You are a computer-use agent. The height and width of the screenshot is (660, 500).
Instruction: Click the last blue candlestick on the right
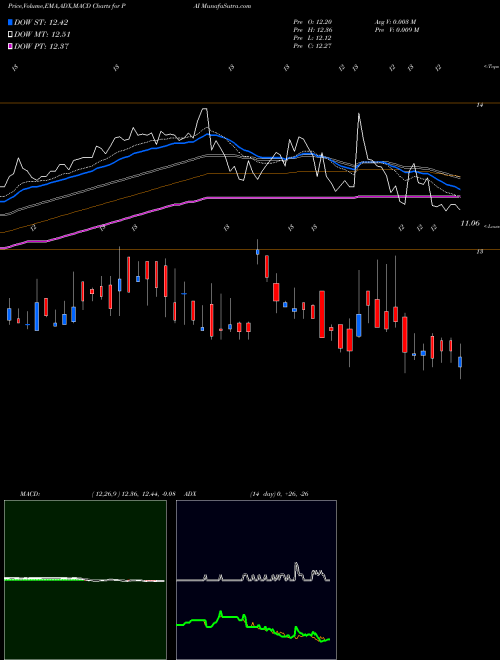pyautogui.click(x=460, y=362)
